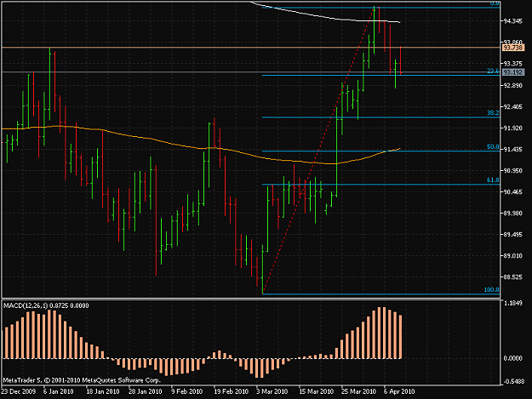Click the 92.405 price axis value

pyautogui.click(x=512, y=107)
